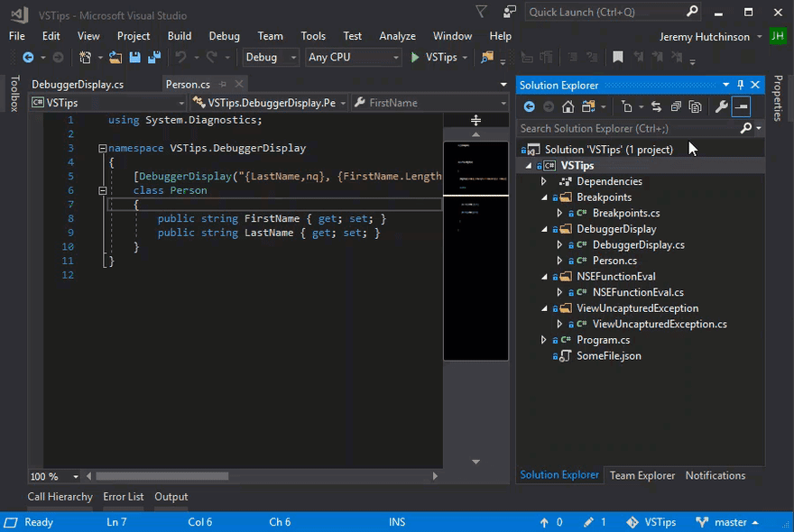This screenshot has width=794, height=532.
Task: Click Collapse All in Solution Explorer toolbar
Action: [x=676, y=106]
